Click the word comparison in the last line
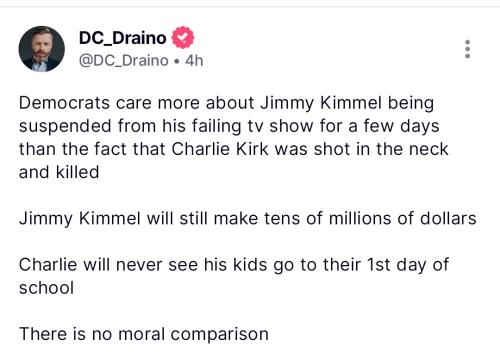 (x=220, y=334)
